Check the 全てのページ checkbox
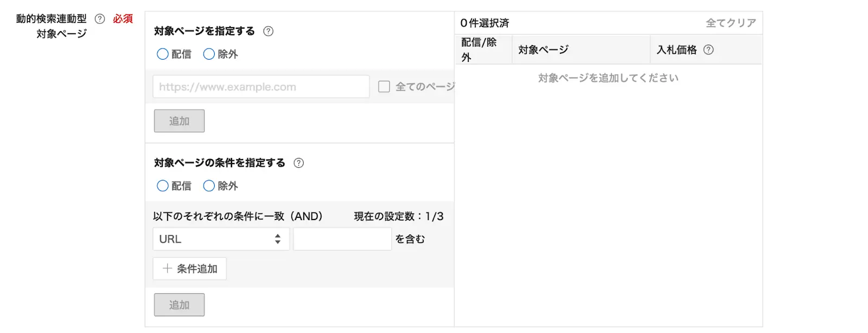This screenshot has height=333, width=868. pos(384,86)
